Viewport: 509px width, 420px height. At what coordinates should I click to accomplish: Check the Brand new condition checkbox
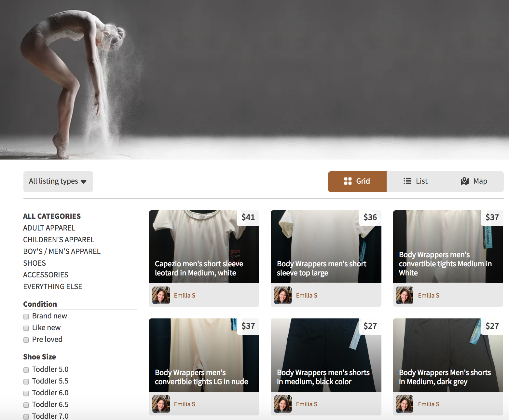26,316
